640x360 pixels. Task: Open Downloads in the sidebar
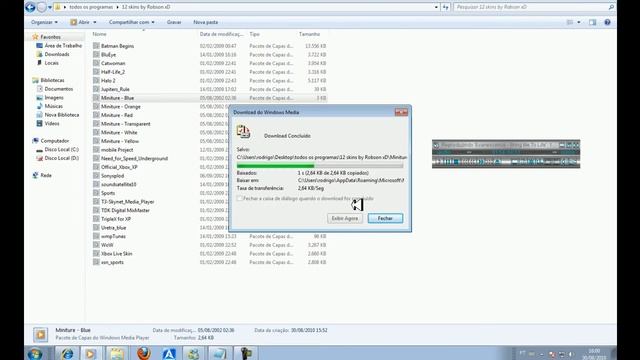pyautogui.click(x=57, y=54)
